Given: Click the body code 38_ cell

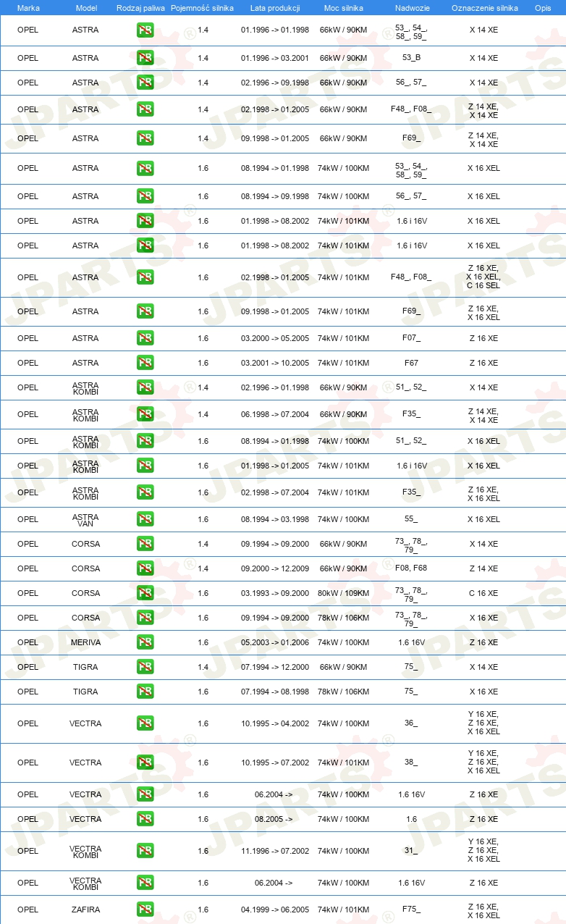Looking at the screenshot, I should pyautogui.click(x=411, y=763).
